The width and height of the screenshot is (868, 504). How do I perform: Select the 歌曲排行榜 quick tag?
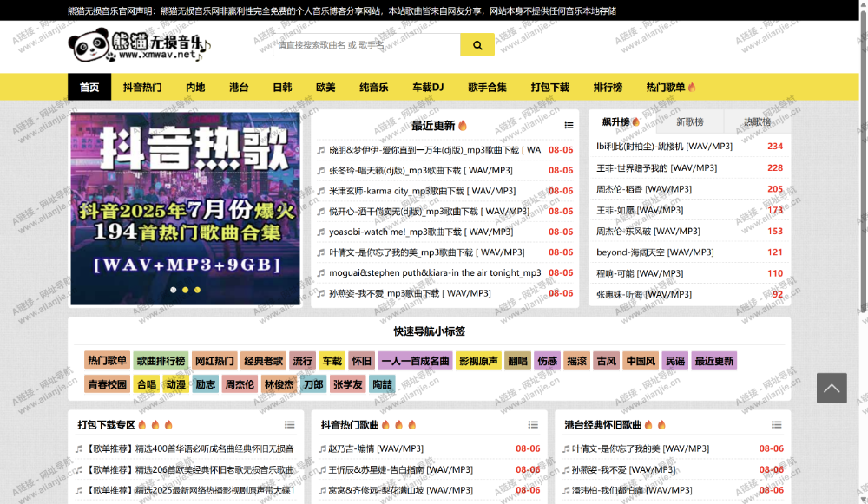point(161,361)
